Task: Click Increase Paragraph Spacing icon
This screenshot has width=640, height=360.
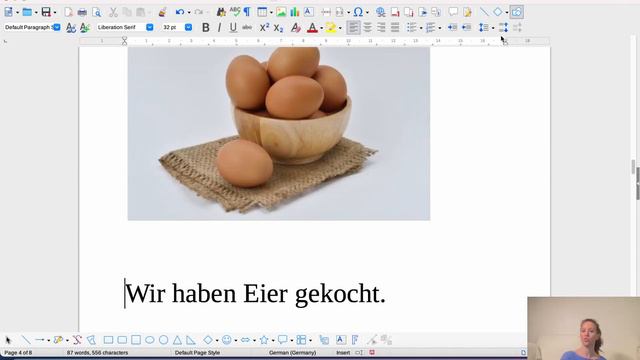Action: tap(503, 27)
